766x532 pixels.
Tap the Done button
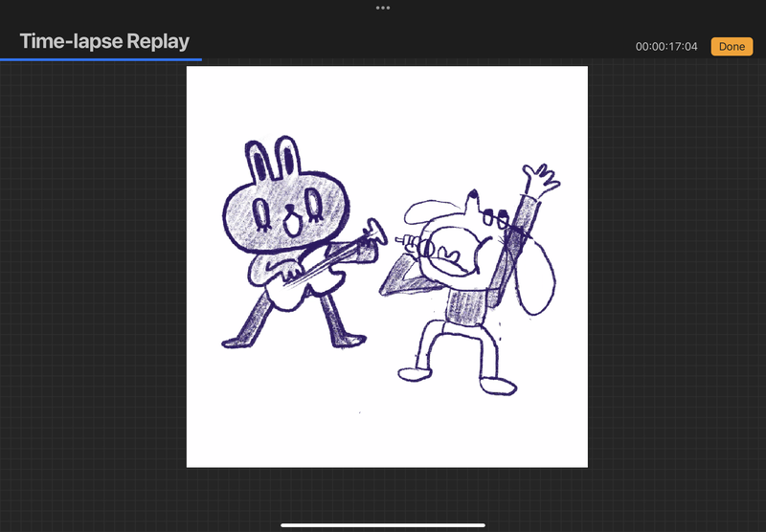(x=732, y=46)
